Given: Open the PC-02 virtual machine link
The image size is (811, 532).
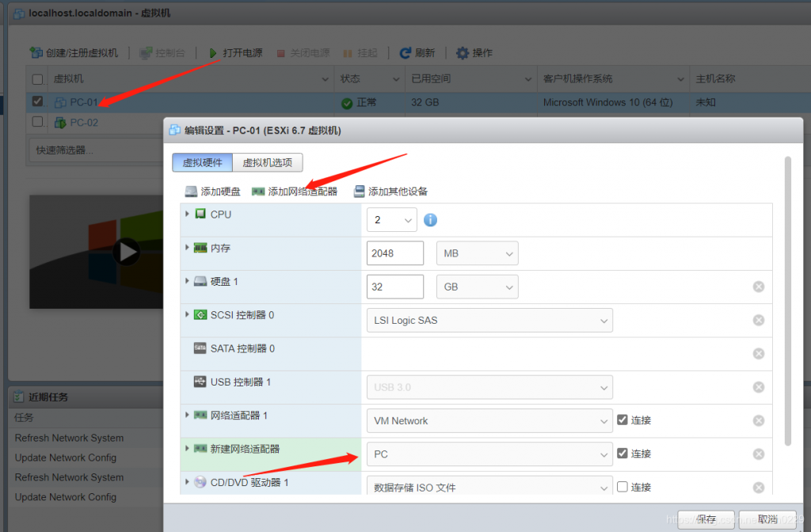Looking at the screenshot, I should 84,123.
